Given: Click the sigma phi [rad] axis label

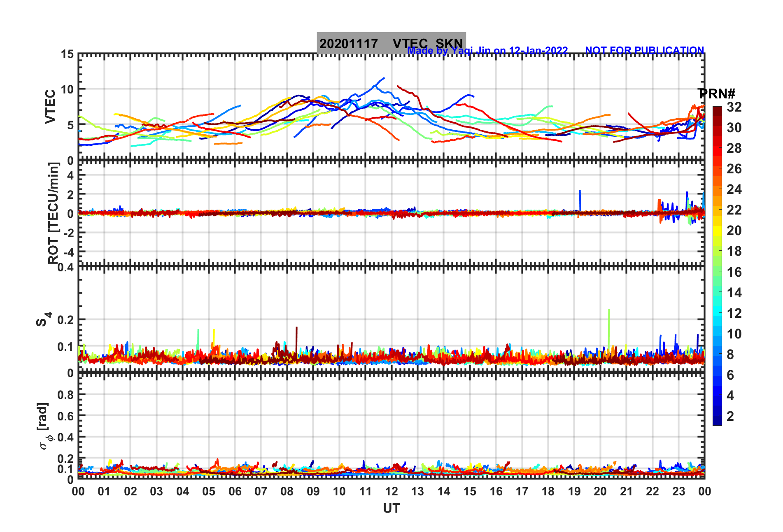Looking at the screenshot, I should [44, 426].
